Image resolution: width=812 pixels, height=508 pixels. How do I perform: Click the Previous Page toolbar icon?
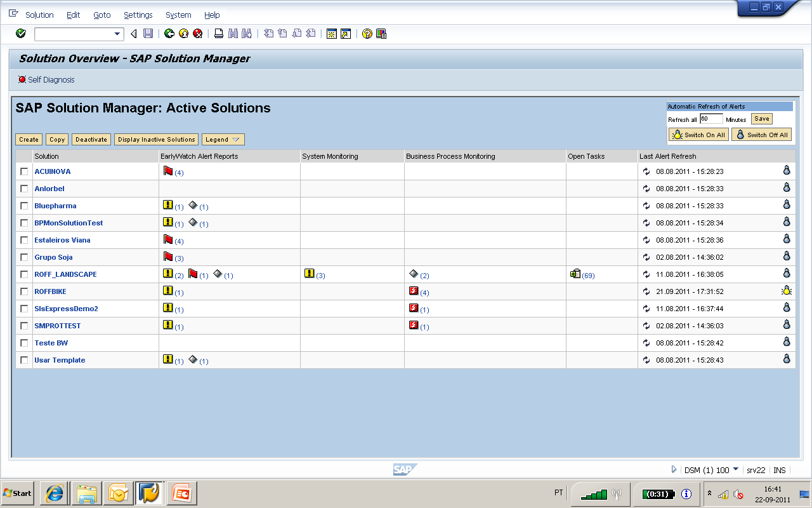(x=282, y=34)
